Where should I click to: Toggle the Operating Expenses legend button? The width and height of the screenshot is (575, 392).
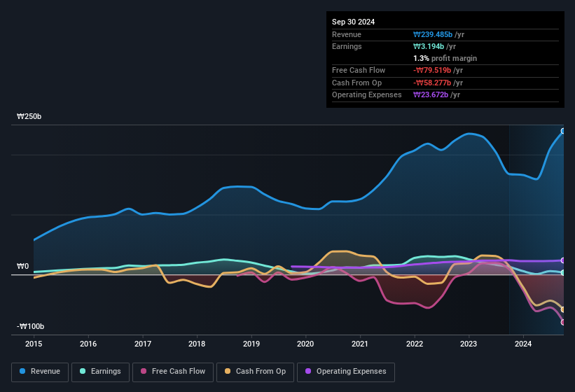pos(345,372)
